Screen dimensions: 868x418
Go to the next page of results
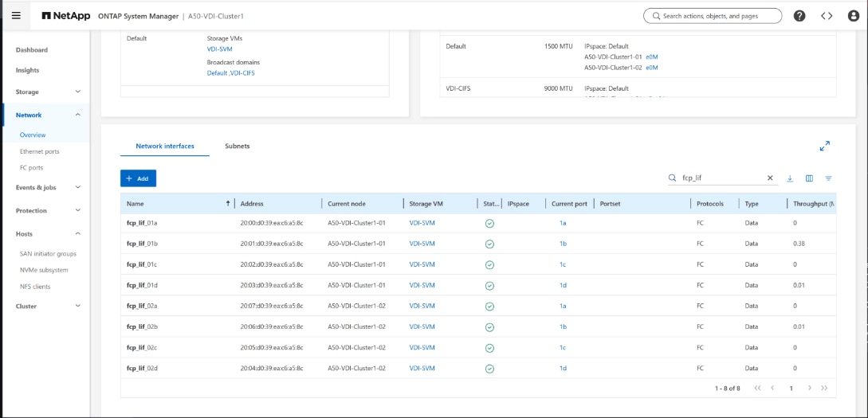point(810,389)
